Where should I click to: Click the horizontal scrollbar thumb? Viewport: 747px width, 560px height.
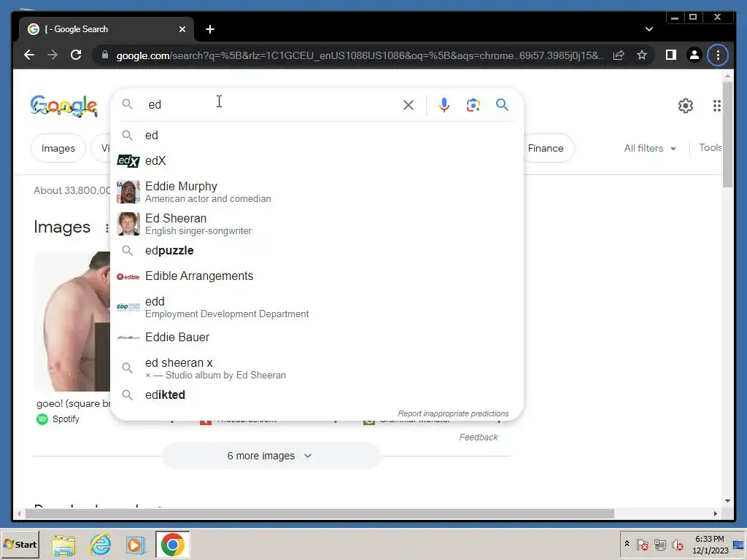pos(320,513)
